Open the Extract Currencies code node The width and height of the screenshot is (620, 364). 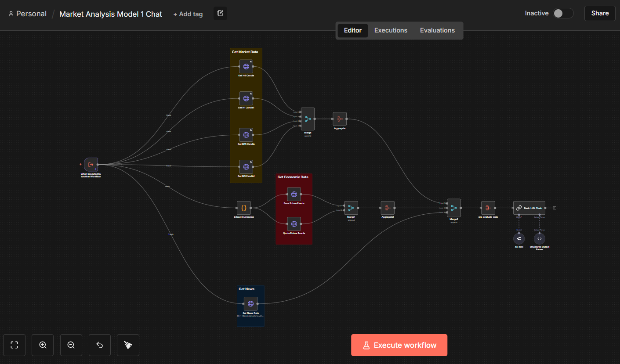click(x=243, y=209)
